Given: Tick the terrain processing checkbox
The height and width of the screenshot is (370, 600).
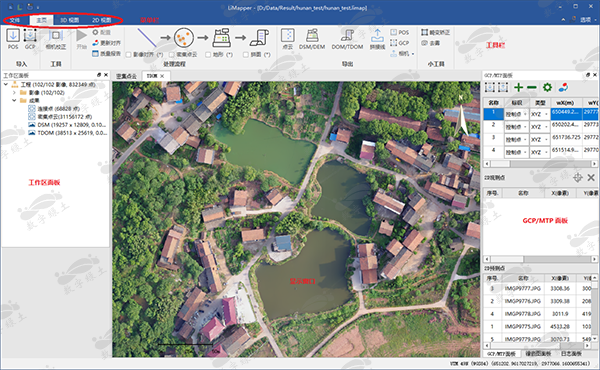Looking at the screenshot, I should pos(208,55).
